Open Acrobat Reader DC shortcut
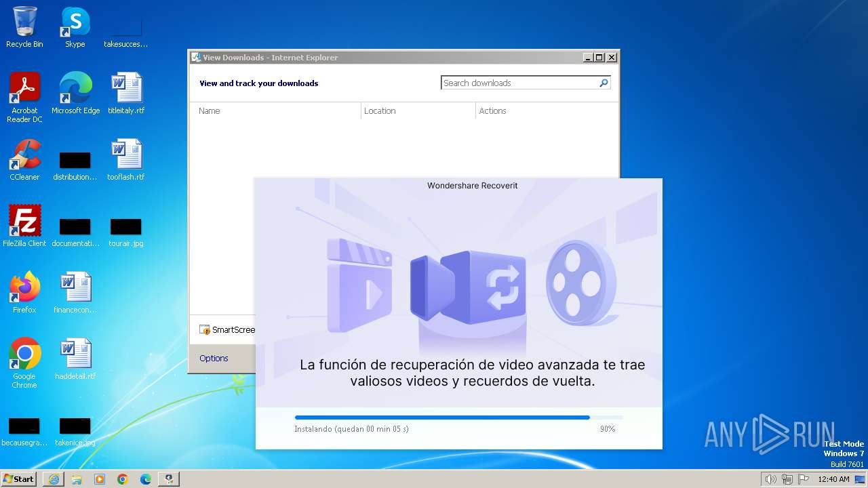 pos(24,98)
